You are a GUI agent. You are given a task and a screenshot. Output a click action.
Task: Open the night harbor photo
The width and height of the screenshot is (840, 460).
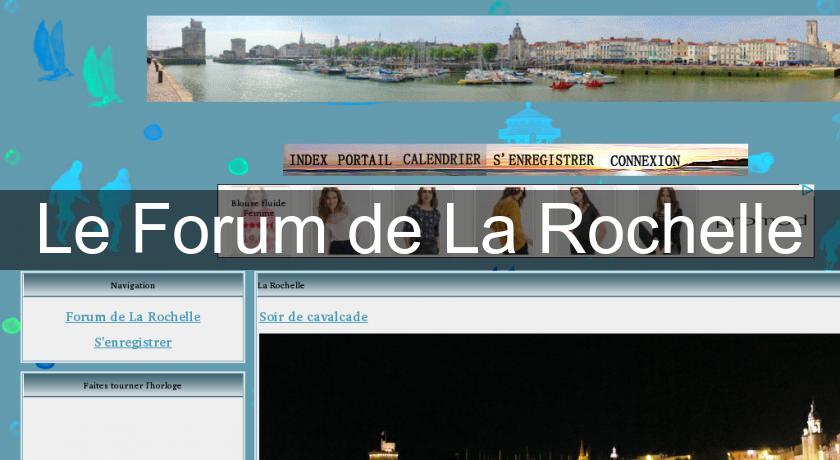(x=549, y=397)
